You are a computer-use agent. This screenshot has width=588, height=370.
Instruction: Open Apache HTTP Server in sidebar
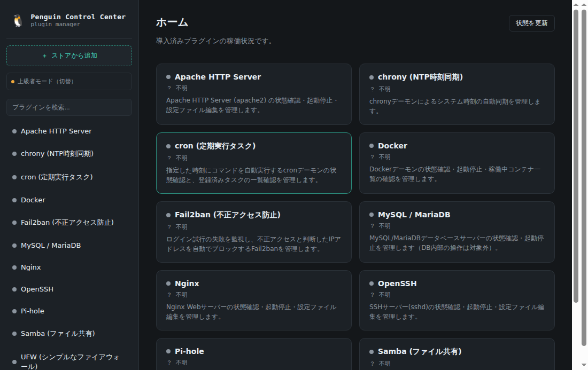(69, 131)
